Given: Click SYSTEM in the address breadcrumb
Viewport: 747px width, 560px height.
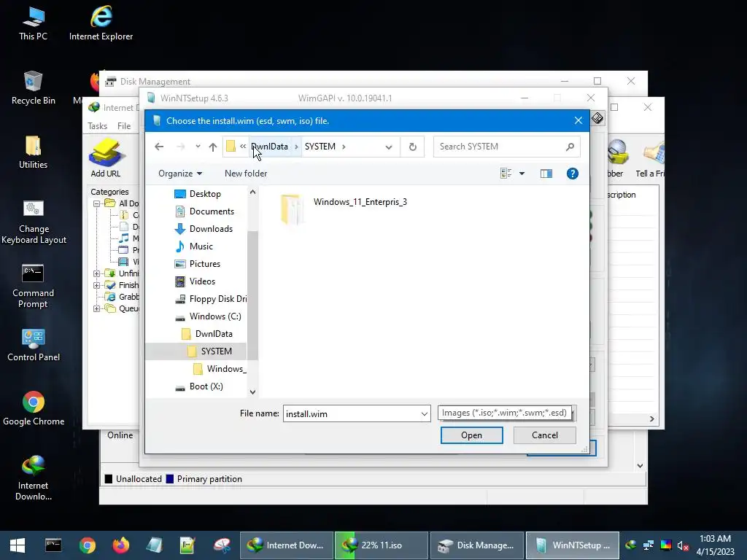Looking at the screenshot, I should coord(320,147).
